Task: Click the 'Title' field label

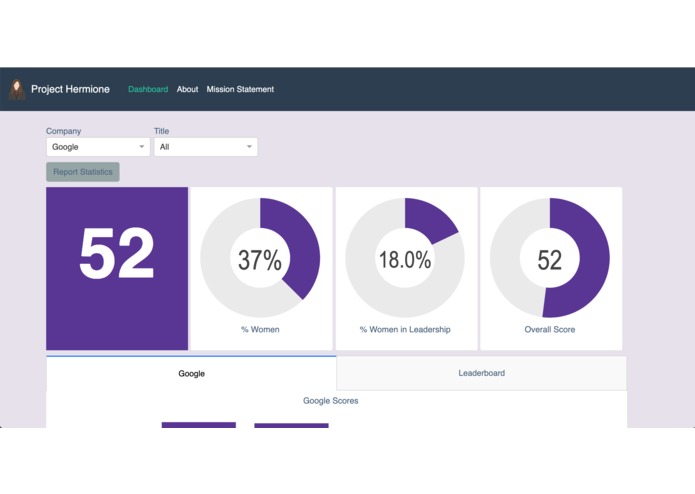Action: 161,131
